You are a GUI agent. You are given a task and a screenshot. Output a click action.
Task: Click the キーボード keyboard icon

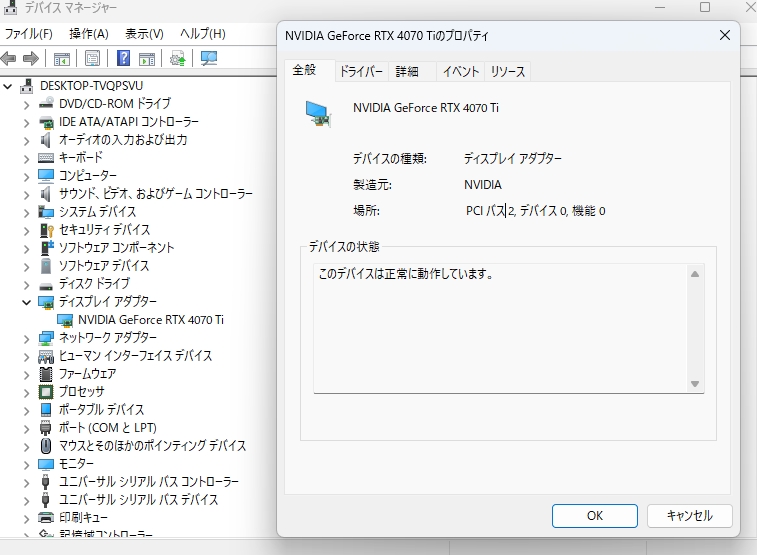pos(46,158)
